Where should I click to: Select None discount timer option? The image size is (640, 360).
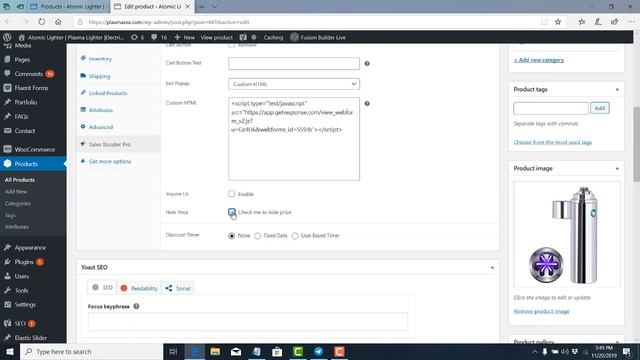[231, 236]
